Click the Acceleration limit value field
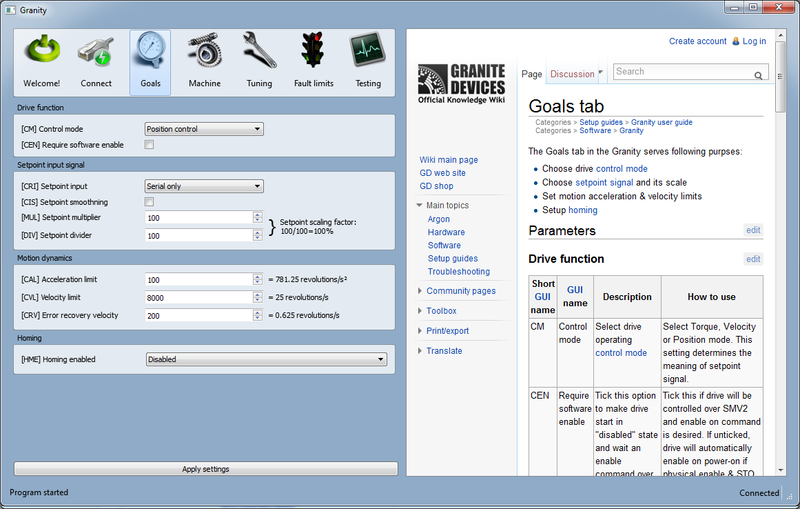800x509 pixels. pyautogui.click(x=198, y=280)
